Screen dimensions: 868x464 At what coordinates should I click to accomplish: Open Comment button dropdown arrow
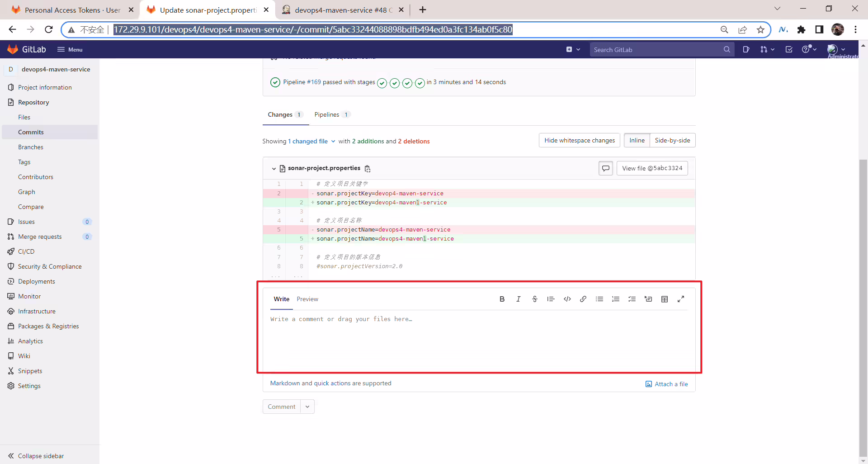307,407
